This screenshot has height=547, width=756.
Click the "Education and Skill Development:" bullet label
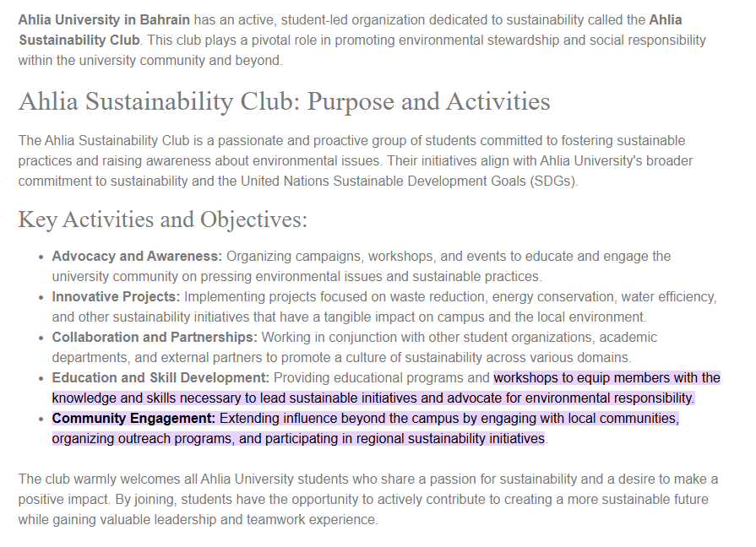point(160,377)
